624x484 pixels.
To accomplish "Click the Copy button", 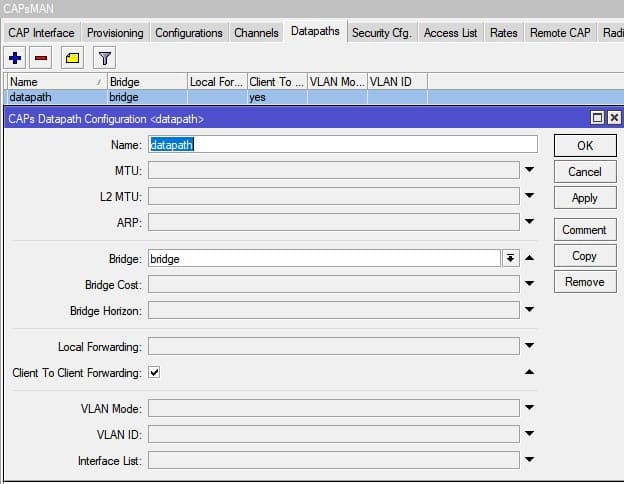I will 585,256.
